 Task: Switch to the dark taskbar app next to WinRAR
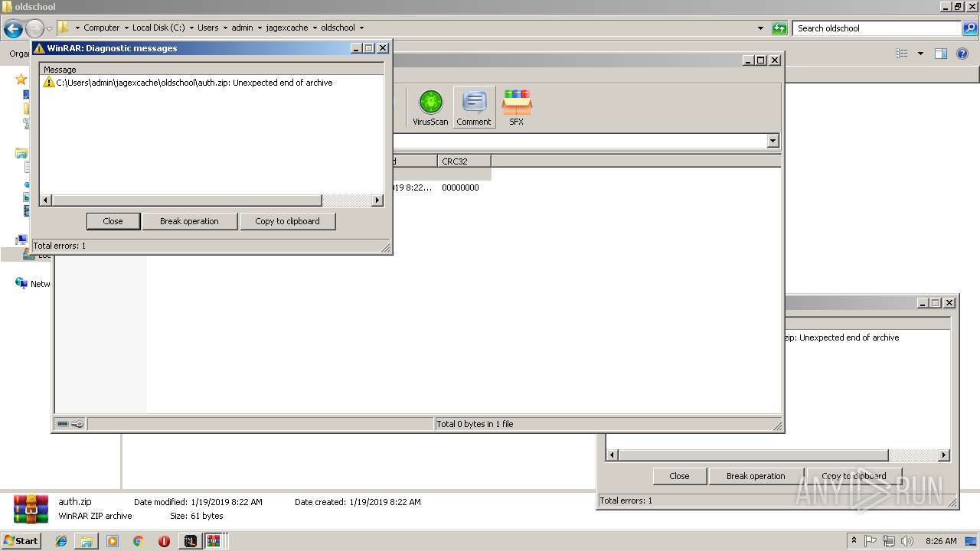tap(190, 541)
